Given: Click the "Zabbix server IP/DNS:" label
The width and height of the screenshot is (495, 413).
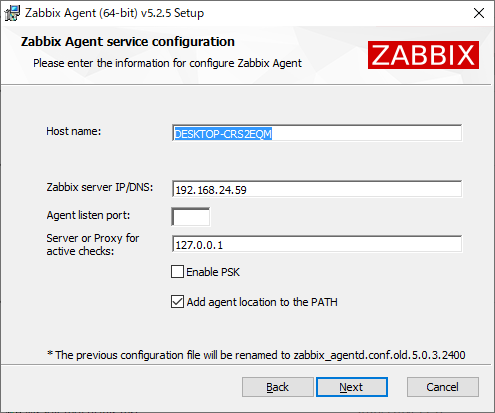Looking at the screenshot, I should click(x=100, y=187).
